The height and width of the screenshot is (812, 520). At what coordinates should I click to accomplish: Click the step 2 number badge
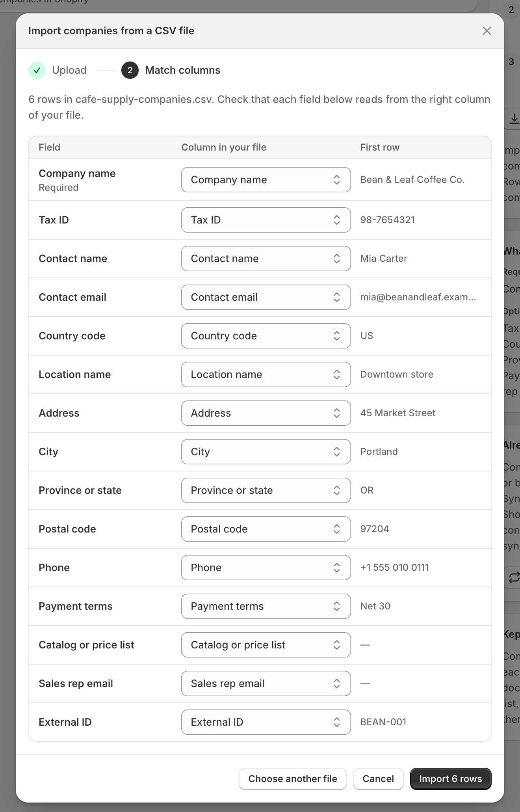tap(130, 70)
